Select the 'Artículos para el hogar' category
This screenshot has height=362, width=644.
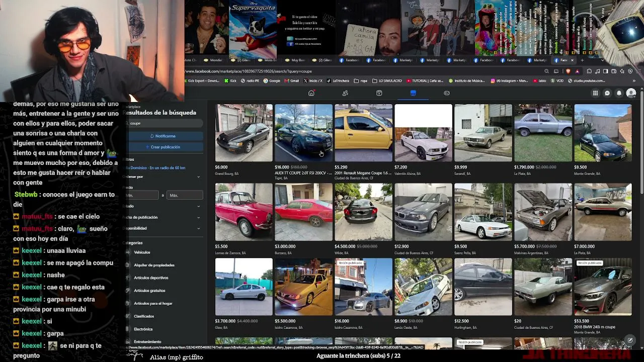153,303
